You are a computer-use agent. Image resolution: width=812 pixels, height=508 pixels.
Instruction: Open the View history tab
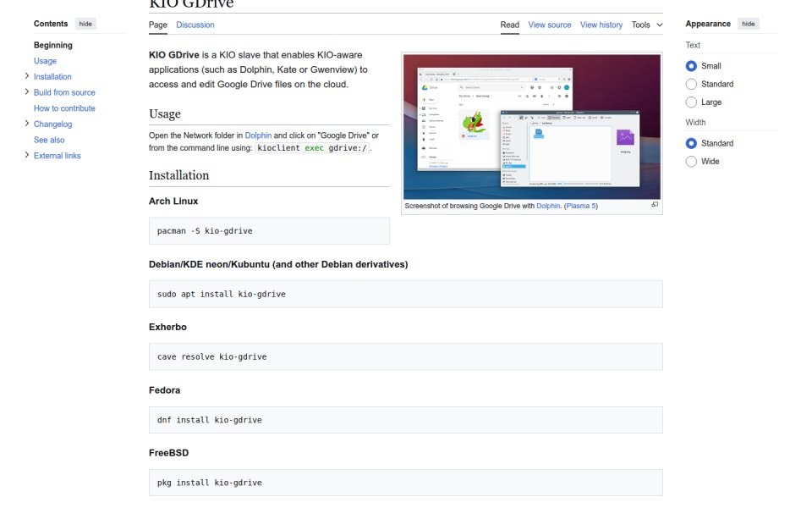601,25
